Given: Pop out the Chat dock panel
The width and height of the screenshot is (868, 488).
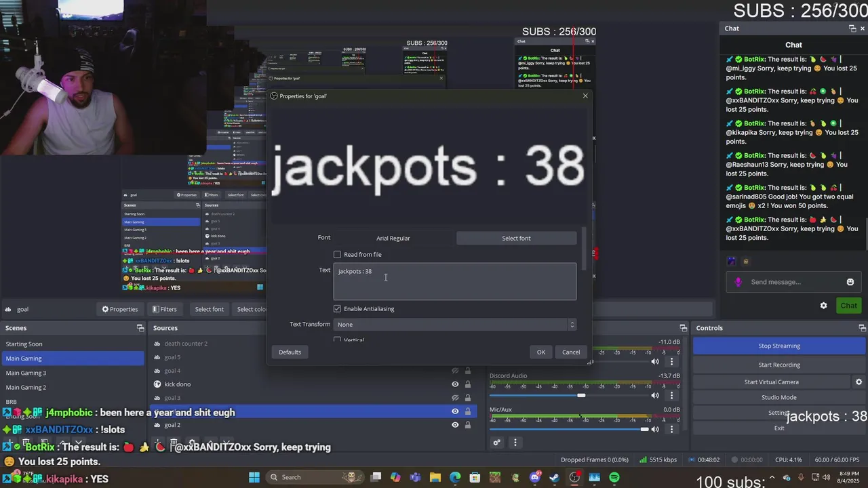Looking at the screenshot, I should pos(852,28).
